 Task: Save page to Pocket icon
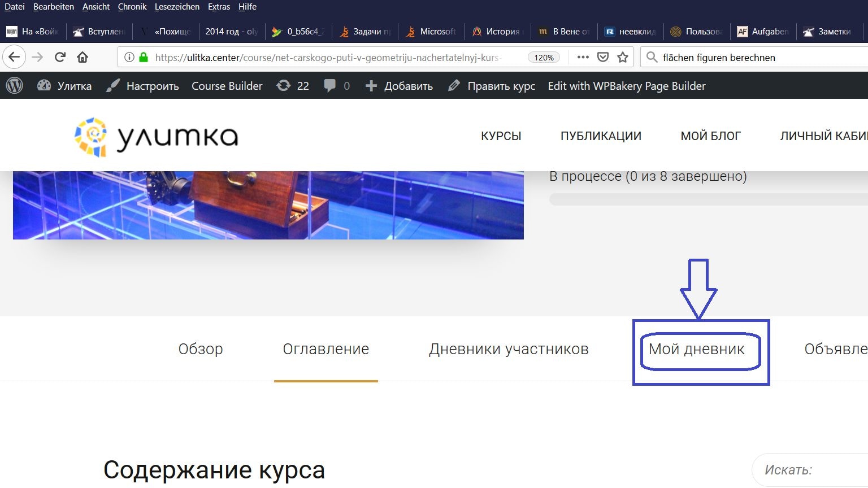[603, 57]
